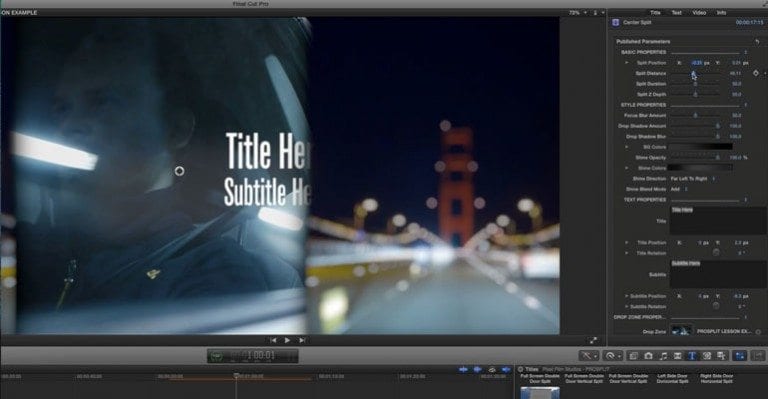Reset Published Parameters with the arrow
Viewport: 768px width, 399px height.
757,42
